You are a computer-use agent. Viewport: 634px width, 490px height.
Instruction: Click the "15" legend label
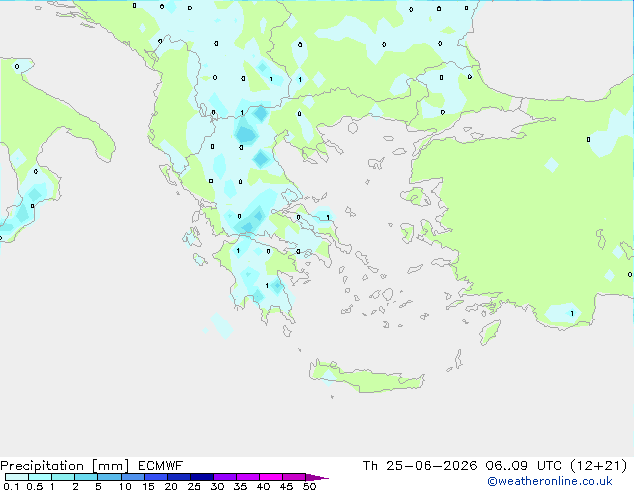click(x=148, y=486)
